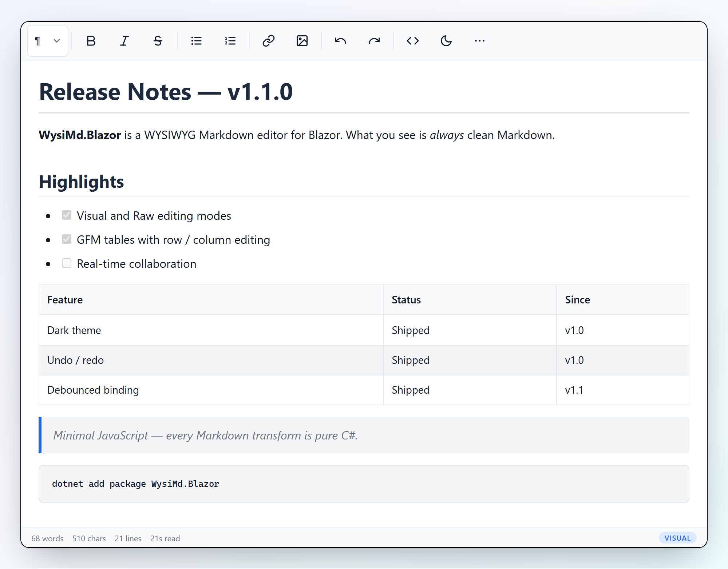Uncheck GFM tables with row / column editing

[x=67, y=239]
